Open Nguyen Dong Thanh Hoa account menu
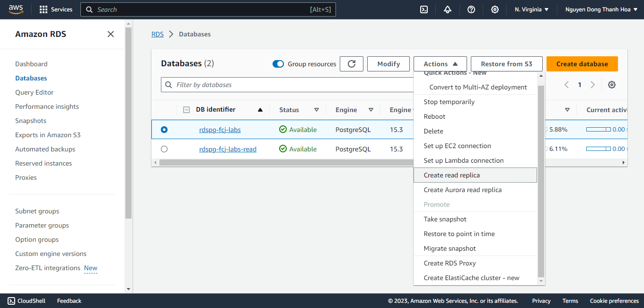Screen dimensions: 644x308 tap(601, 9)
